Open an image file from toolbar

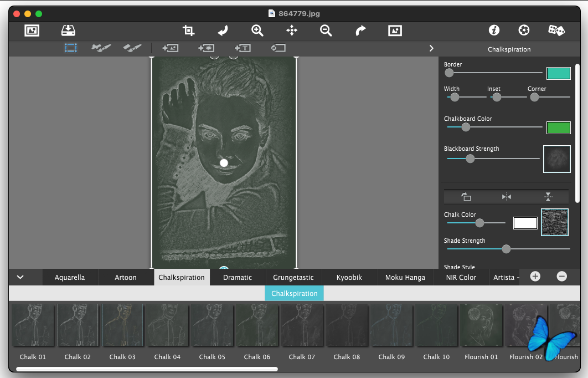click(x=32, y=30)
